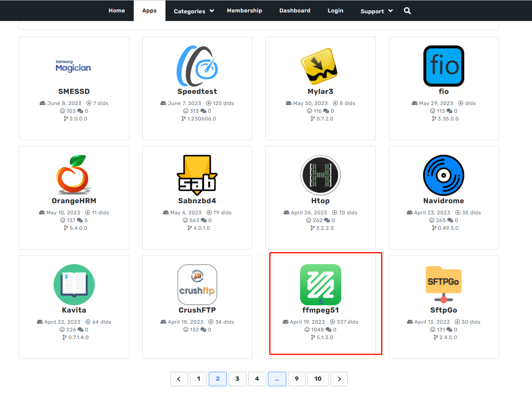The width and height of the screenshot is (532, 394).
Task: Click the download icon on Speedtest card
Action: [x=209, y=103]
